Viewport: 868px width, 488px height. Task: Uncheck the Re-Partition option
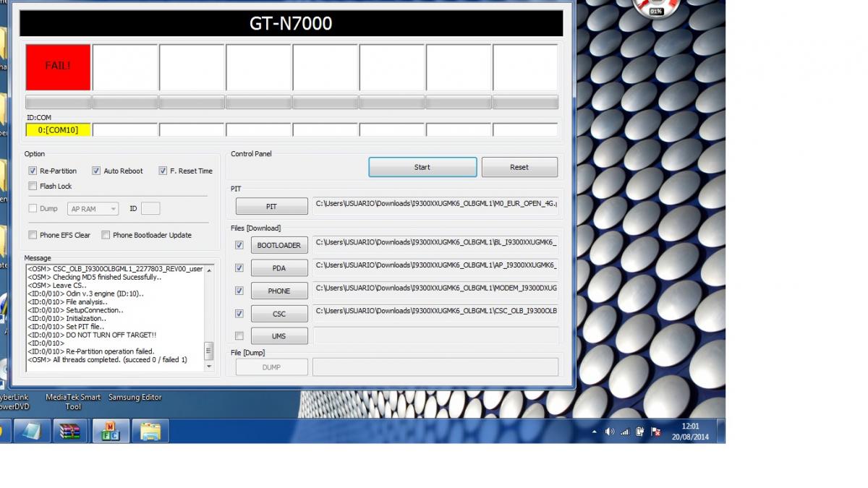click(x=33, y=171)
